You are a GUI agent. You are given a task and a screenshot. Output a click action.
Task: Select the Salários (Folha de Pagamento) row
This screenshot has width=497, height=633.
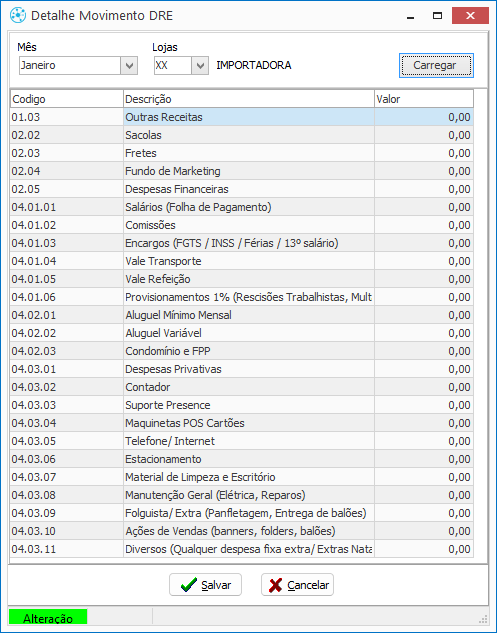pos(242,207)
